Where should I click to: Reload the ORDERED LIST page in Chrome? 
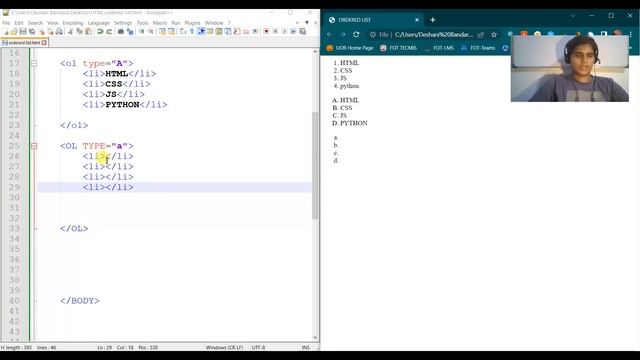point(356,35)
